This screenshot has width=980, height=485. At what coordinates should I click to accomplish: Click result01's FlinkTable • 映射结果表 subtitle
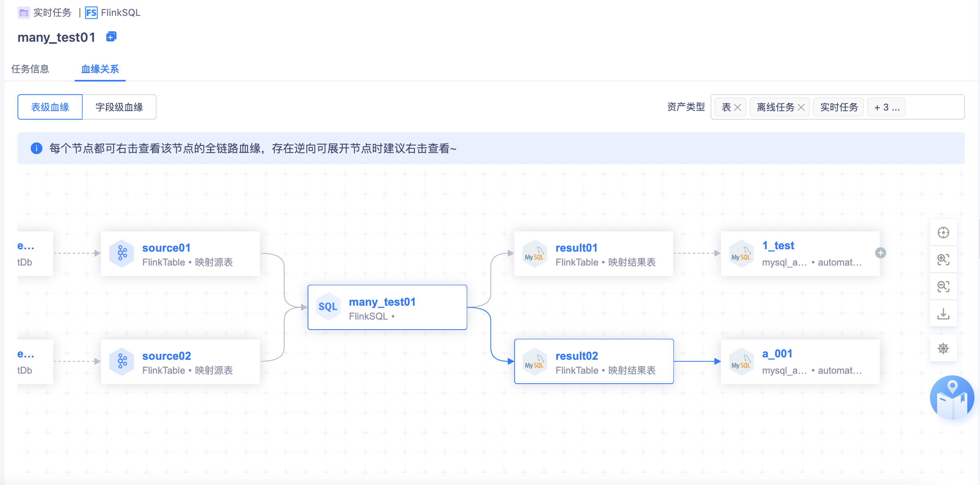[605, 262]
